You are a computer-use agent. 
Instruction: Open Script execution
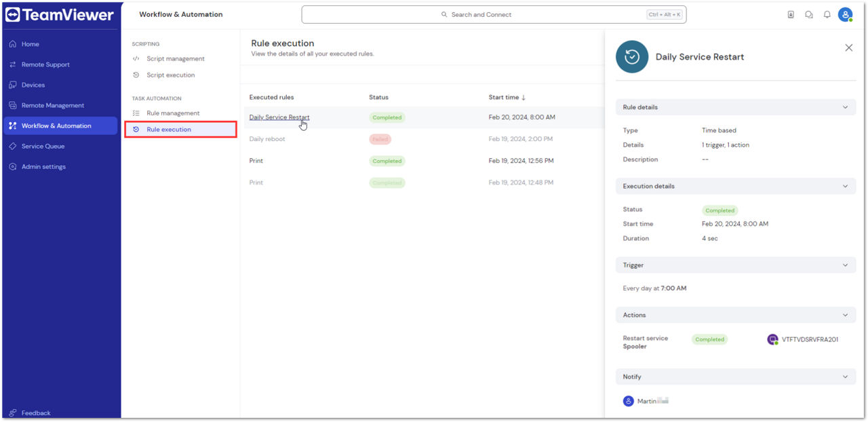170,75
